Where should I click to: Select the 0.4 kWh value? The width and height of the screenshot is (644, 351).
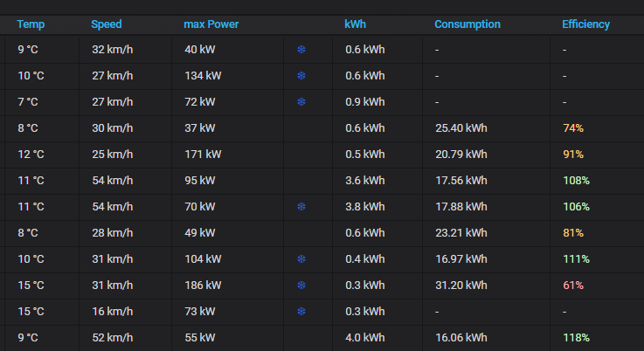365,259
